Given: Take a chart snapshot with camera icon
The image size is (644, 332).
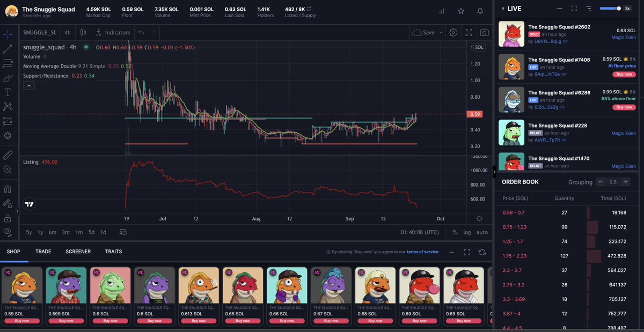Looking at the screenshot, I should (x=484, y=33).
